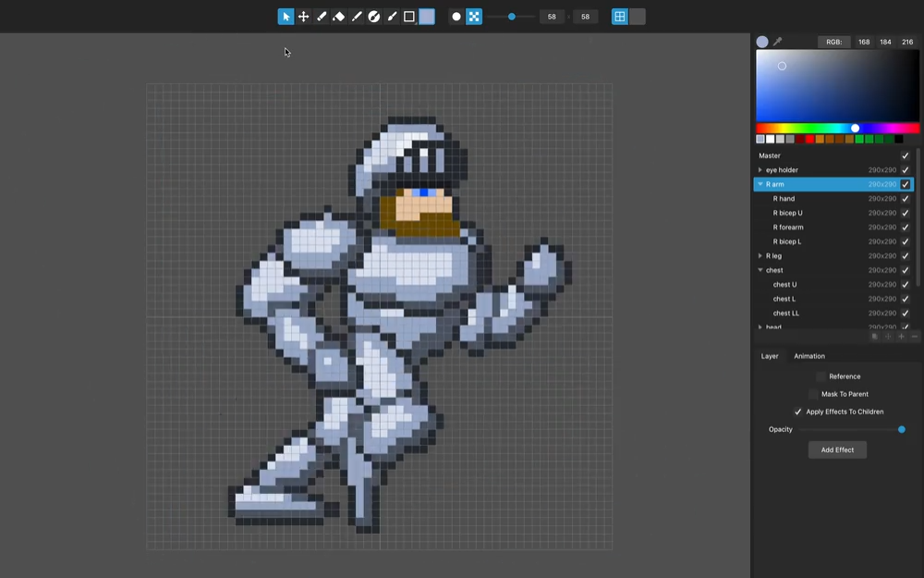Select the paint bucket fill tool
The image size is (924, 578).
pyautogui.click(x=374, y=17)
